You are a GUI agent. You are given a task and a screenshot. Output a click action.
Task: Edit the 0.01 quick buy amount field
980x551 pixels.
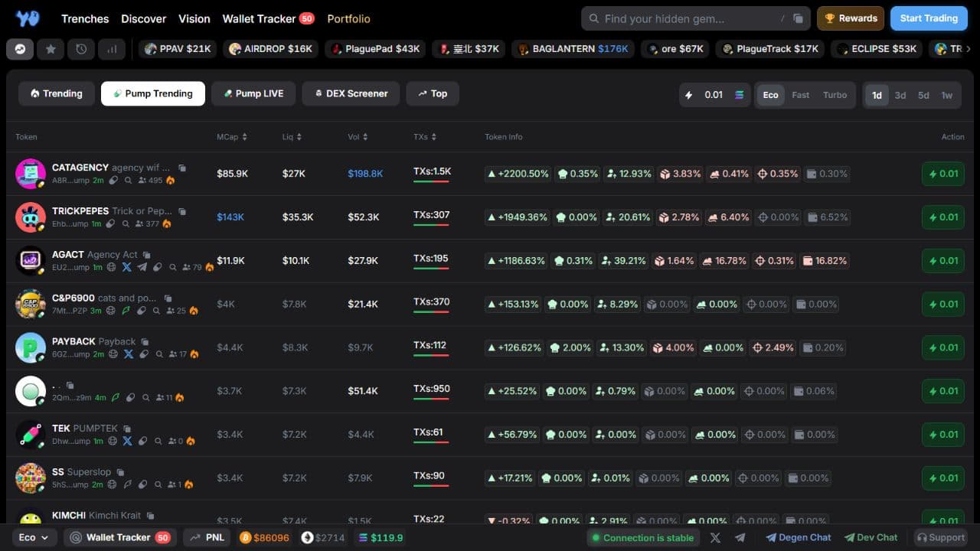(714, 95)
